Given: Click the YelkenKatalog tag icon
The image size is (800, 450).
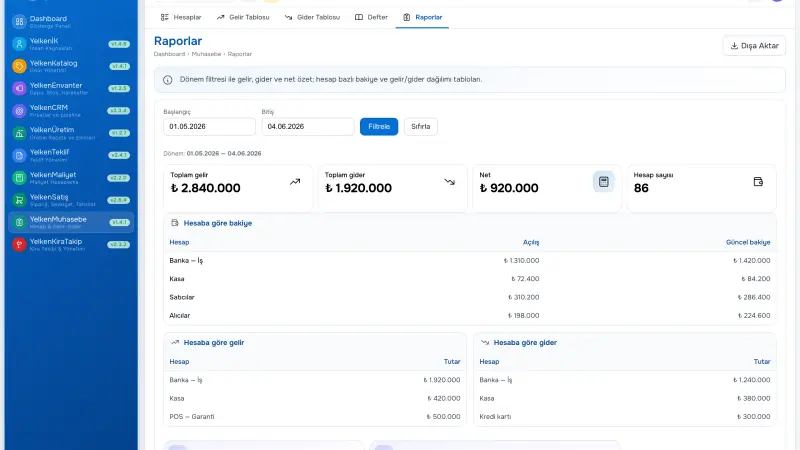Looking at the screenshot, I should (19, 66).
